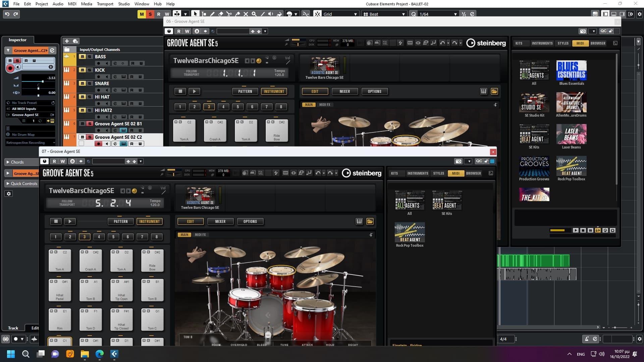Screen dimensions: 644x362
Task: Open Windows Start menu
Action: click(x=11, y=354)
